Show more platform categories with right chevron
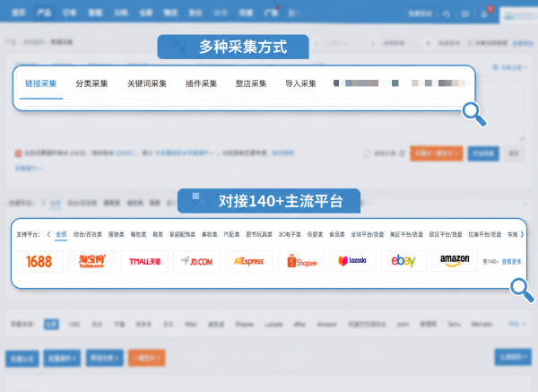Viewport: 538px width, 392px height. pyautogui.click(x=522, y=234)
